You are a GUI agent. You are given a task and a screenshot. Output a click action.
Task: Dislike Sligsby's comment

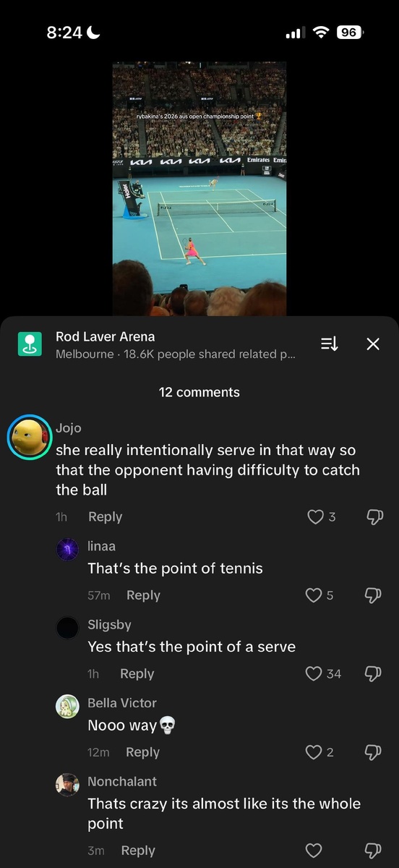pyautogui.click(x=374, y=673)
